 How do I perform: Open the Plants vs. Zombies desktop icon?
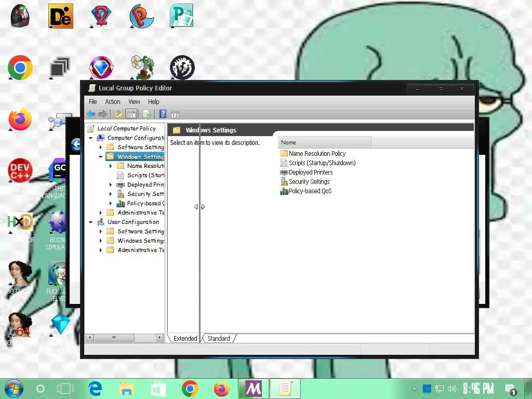point(142,67)
